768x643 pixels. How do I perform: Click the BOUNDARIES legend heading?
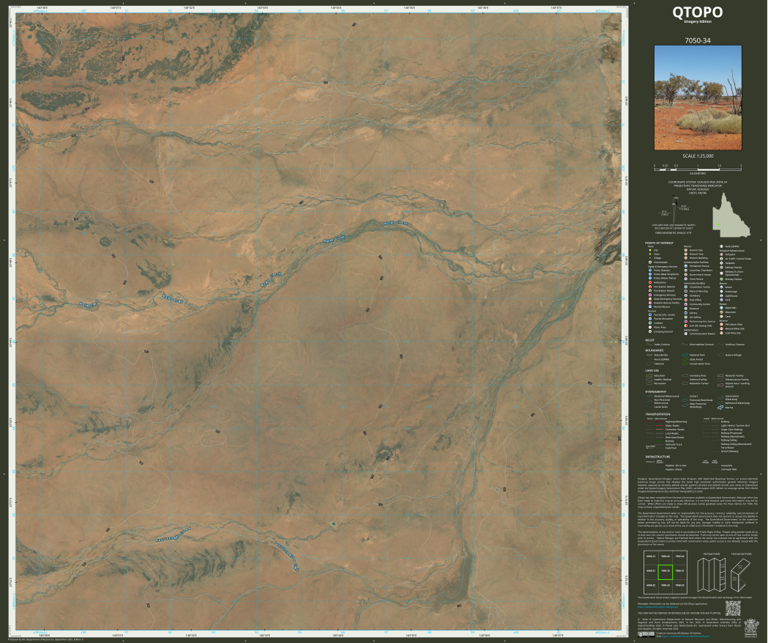654,350
